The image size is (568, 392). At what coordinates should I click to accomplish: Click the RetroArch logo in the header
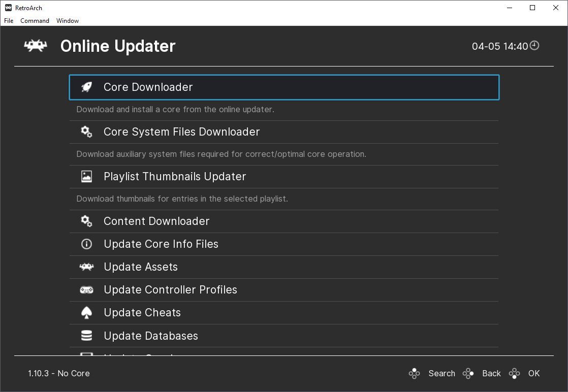coord(36,46)
